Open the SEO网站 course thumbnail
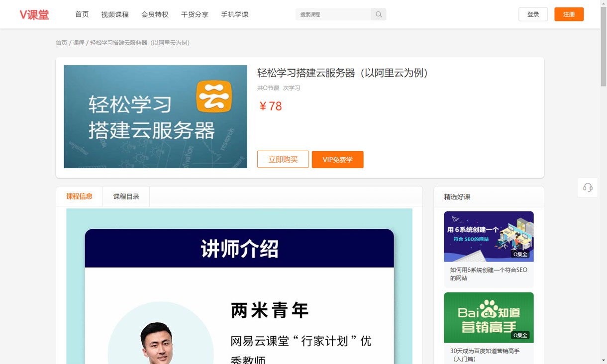 489,237
